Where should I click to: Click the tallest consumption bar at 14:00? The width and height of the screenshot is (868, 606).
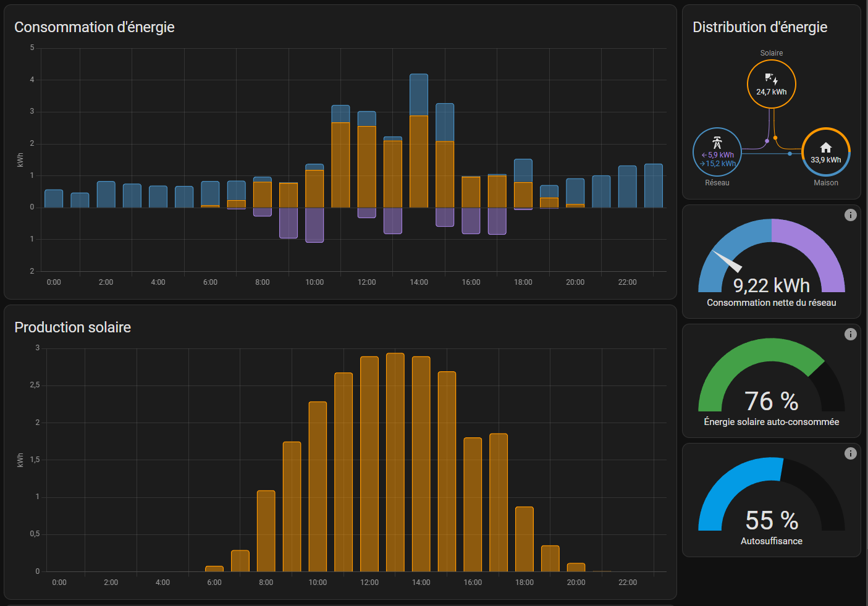pyautogui.click(x=419, y=142)
